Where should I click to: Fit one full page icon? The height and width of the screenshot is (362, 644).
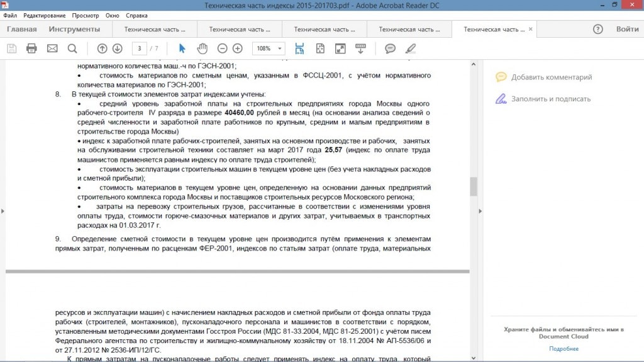coord(320,48)
